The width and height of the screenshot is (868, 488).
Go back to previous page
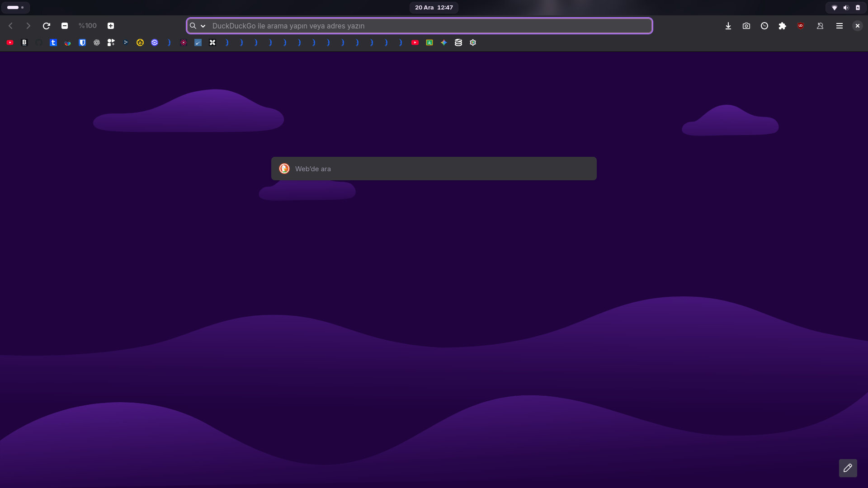click(x=11, y=26)
